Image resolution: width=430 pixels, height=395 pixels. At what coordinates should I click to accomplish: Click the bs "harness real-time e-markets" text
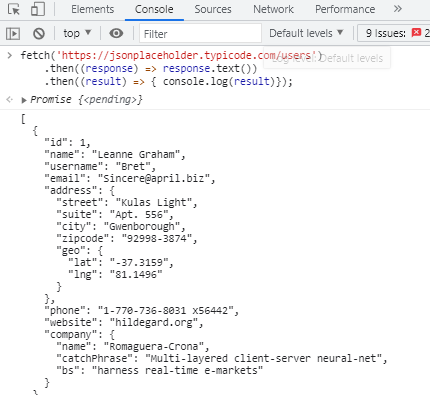pyautogui.click(x=177, y=370)
